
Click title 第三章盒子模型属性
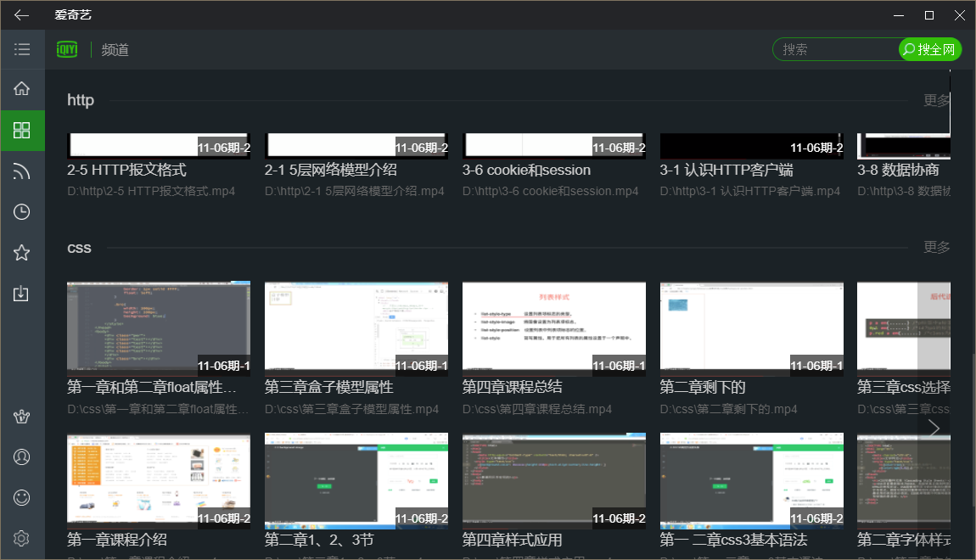tap(328, 387)
